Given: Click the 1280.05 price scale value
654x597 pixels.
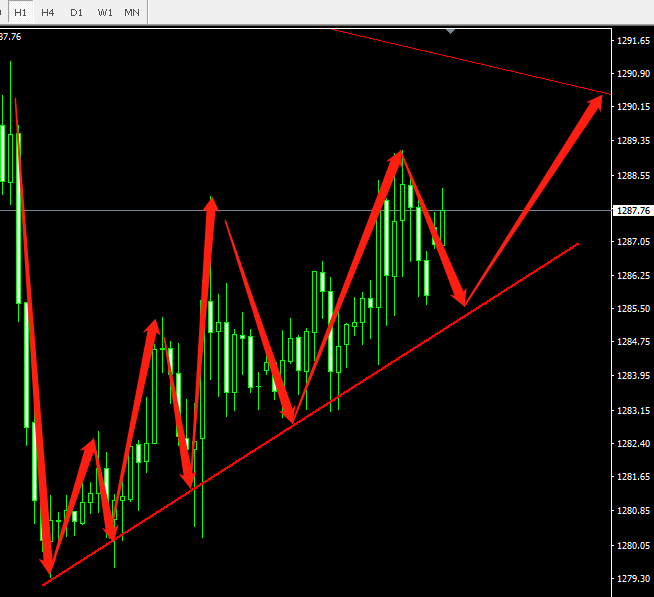Looking at the screenshot, I should click(x=633, y=546).
